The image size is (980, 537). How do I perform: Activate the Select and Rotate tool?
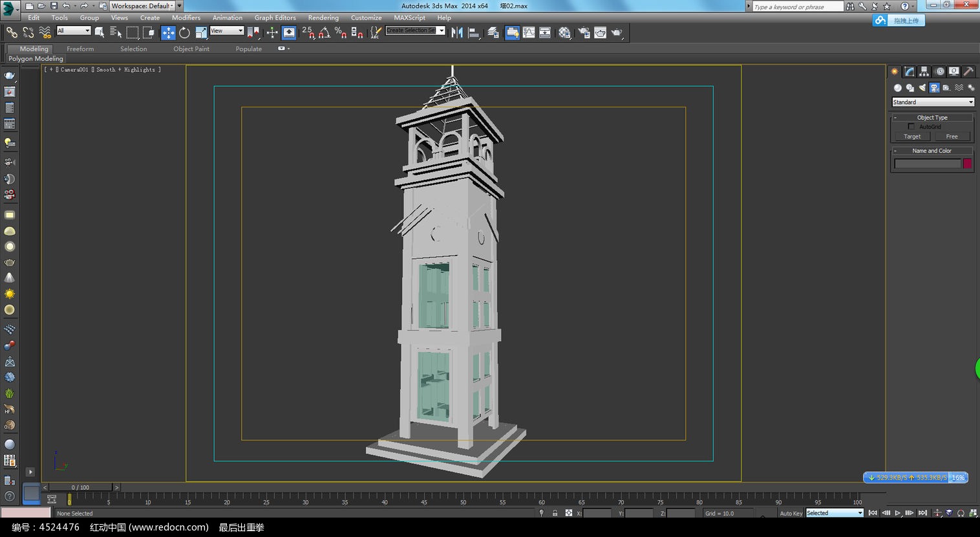click(x=184, y=32)
